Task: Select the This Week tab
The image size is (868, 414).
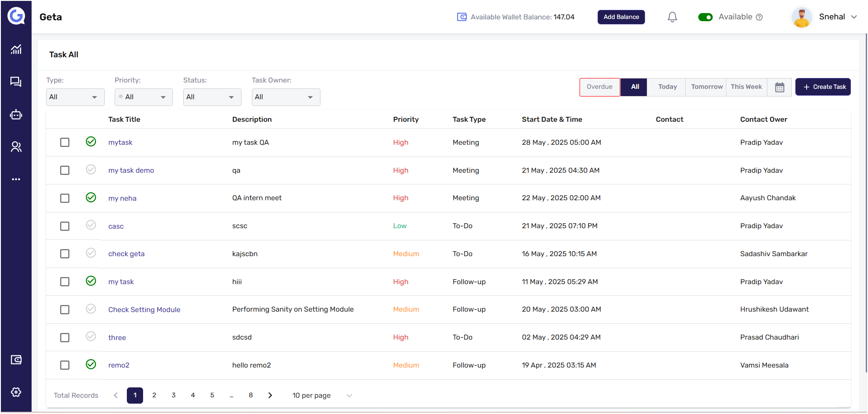Action: pyautogui.click(x=746, y=87)
